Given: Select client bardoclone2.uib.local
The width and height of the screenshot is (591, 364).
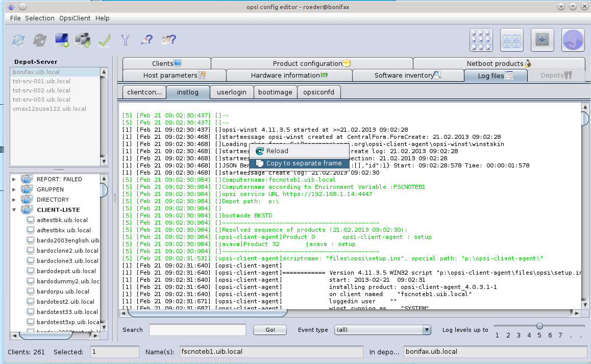Looking at the screenshot, I should tap(67, 251).
